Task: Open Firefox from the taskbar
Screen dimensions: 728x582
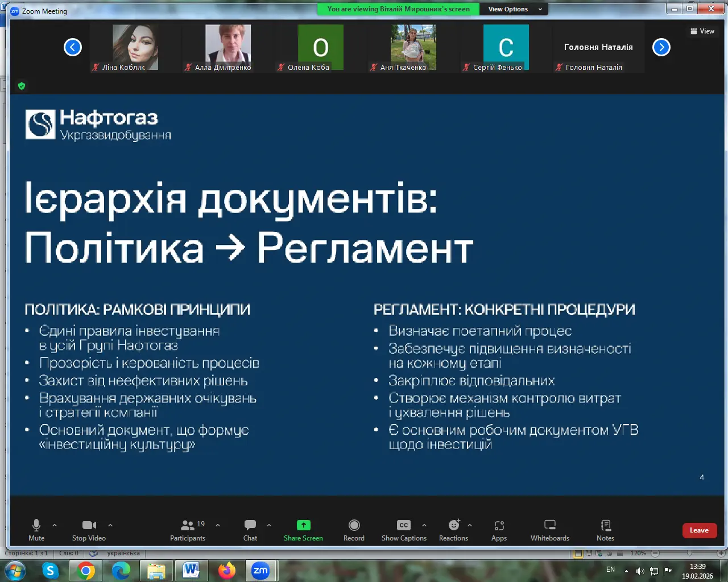Action: click(x=227, y=570)
